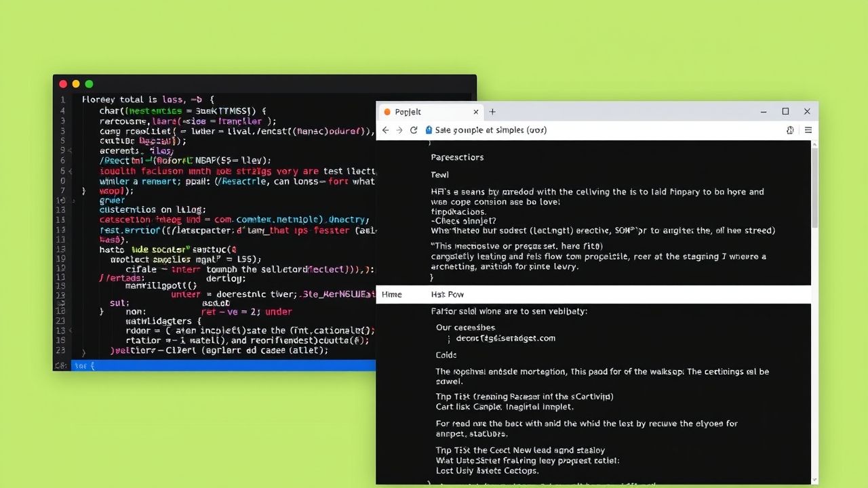Open the browser hamburger menu
The width and height of the screenshot is (868, 488).
pos(808,129)
